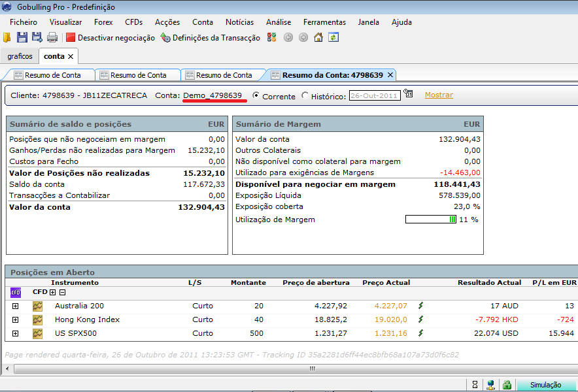Click the horizontal scrollbar thumb
578x392 pixels.
point(312,368)
